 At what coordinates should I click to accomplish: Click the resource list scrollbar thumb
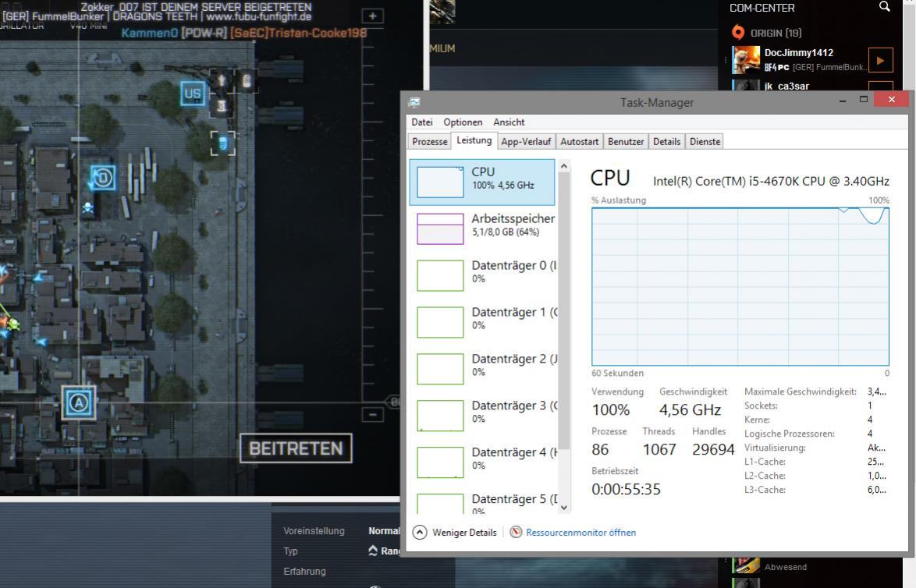coord(564,310)
